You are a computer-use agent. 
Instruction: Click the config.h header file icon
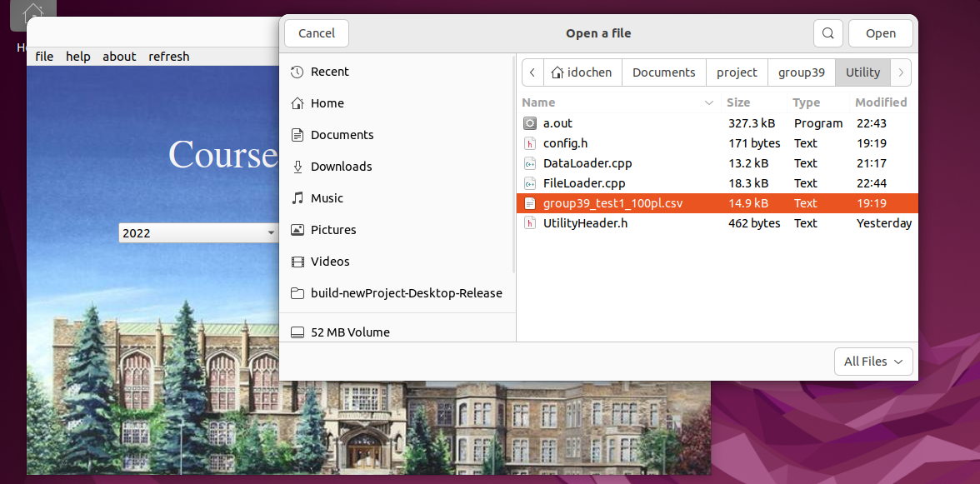coord(530,143)
